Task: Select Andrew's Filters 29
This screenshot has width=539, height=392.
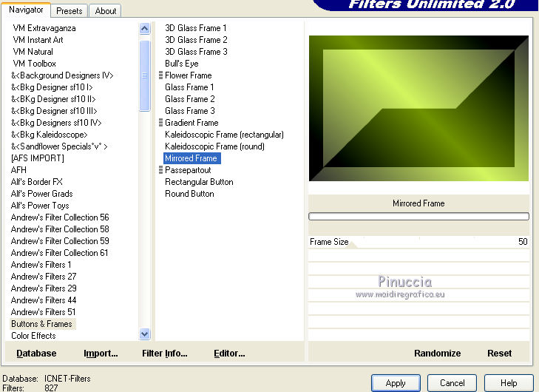Action: (44, 288)
